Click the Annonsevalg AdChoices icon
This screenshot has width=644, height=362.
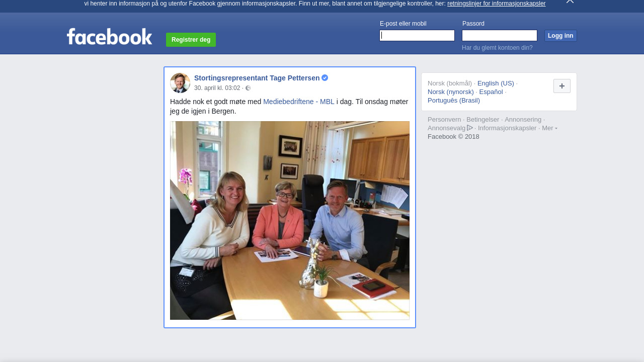click(x=470, y=128)
